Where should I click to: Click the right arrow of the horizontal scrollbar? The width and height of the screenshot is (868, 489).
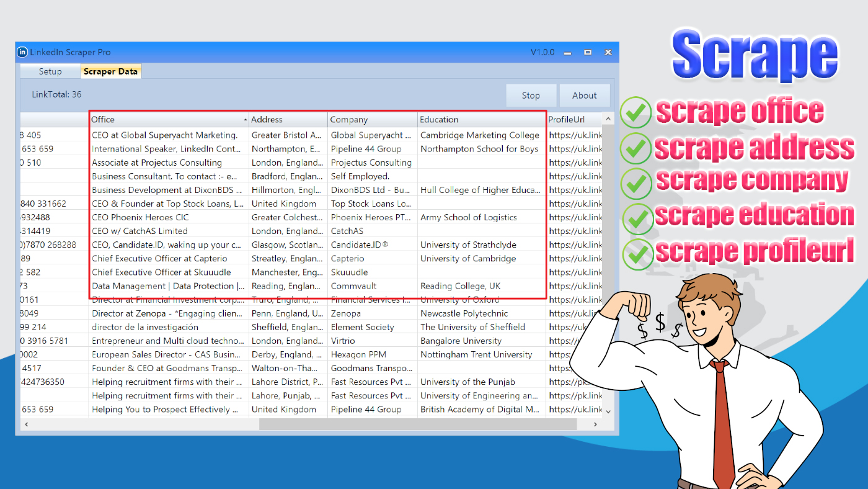click(595, 424)
